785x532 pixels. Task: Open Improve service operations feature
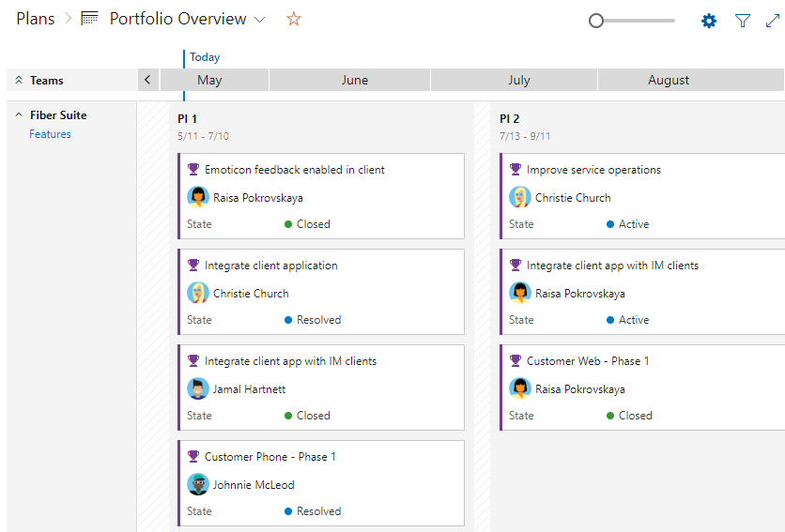(593, 170)
